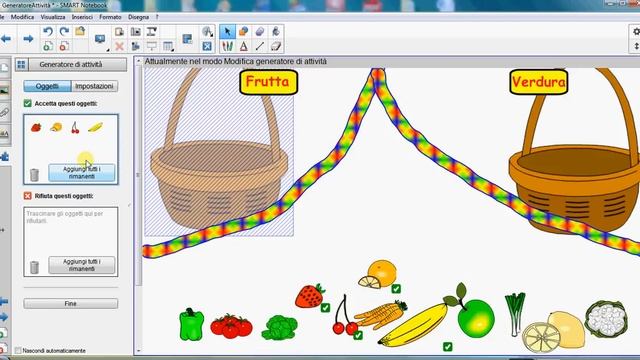Viewport: 640px width, 360px height.
Task: Click the check mark badge on the cherries
Action: tap(358, 336)
